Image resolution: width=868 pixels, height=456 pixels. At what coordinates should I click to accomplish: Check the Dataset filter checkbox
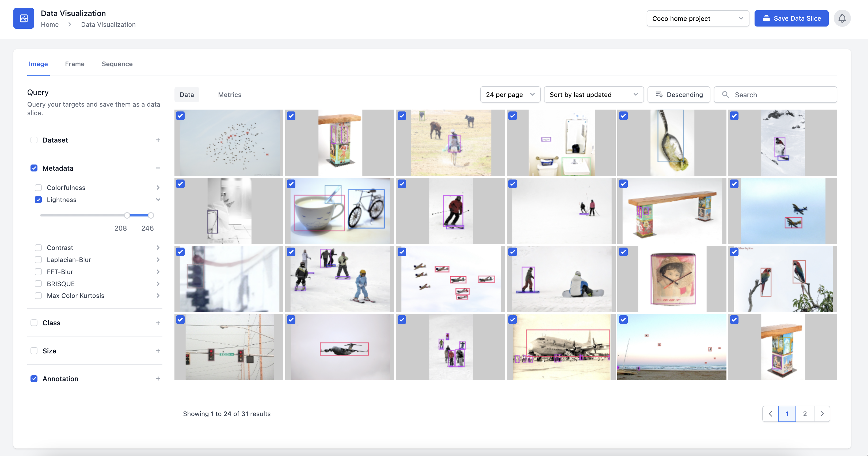(34, 140)
